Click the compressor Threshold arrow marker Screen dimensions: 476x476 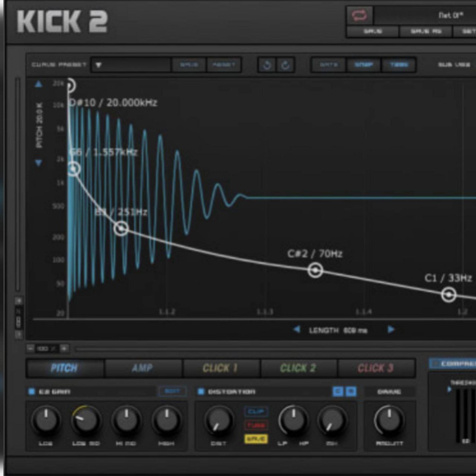[x=449, y=389]
